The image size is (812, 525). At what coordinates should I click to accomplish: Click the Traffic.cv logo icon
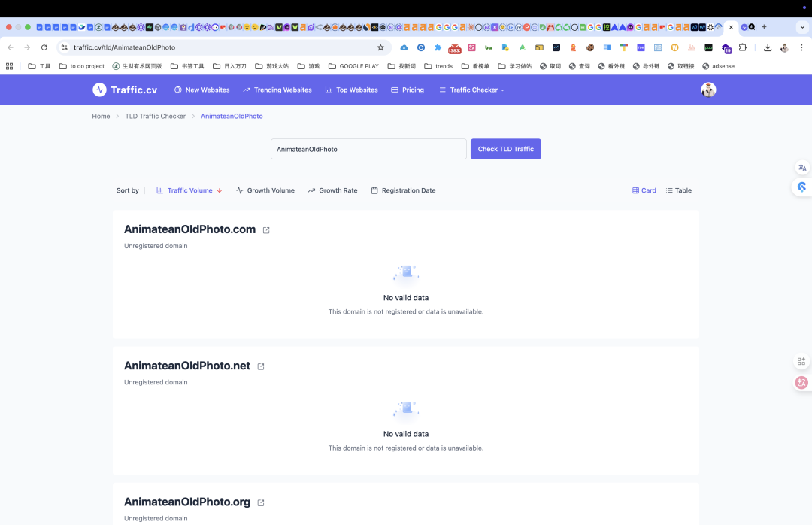coord(99,90)
